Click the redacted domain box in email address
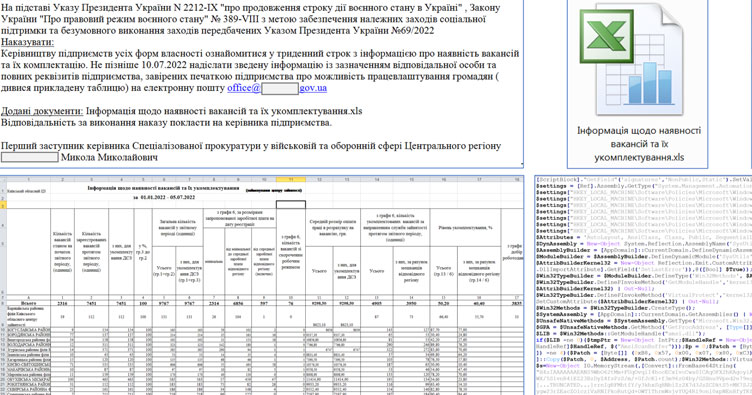Viewport: 752px width, 395px height. pyautogui.click(x=280, y=88)
